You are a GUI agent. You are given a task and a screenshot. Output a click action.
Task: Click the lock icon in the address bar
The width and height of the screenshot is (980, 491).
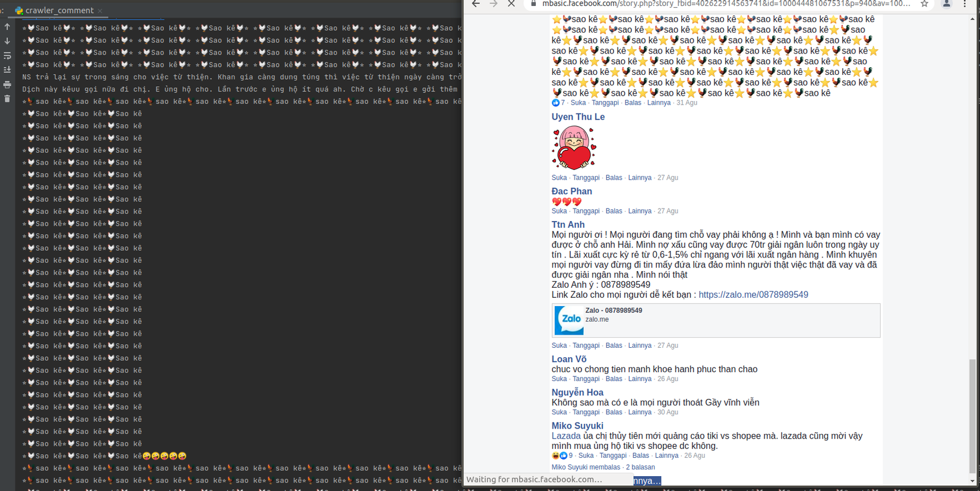(533, 4)
